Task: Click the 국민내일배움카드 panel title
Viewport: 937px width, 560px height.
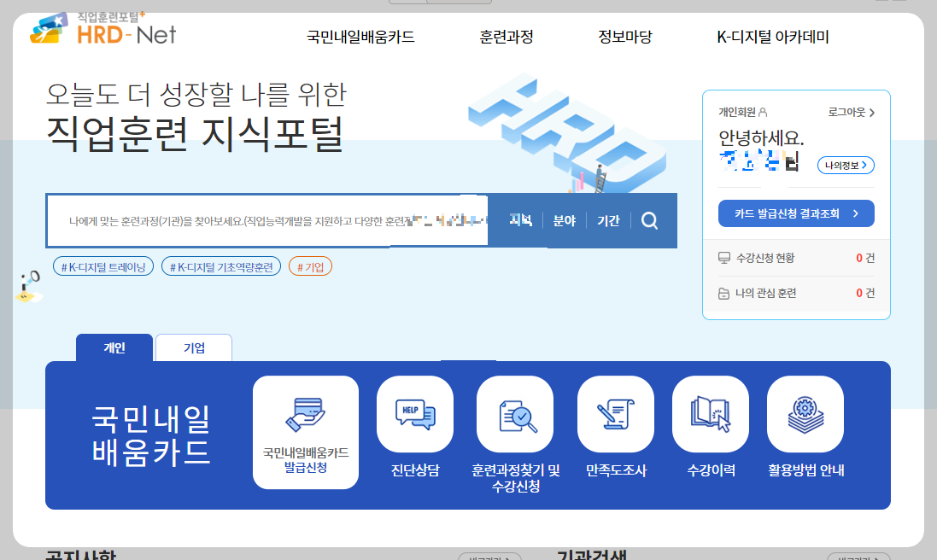Action: pyautogui.click(x=150, y=435)
